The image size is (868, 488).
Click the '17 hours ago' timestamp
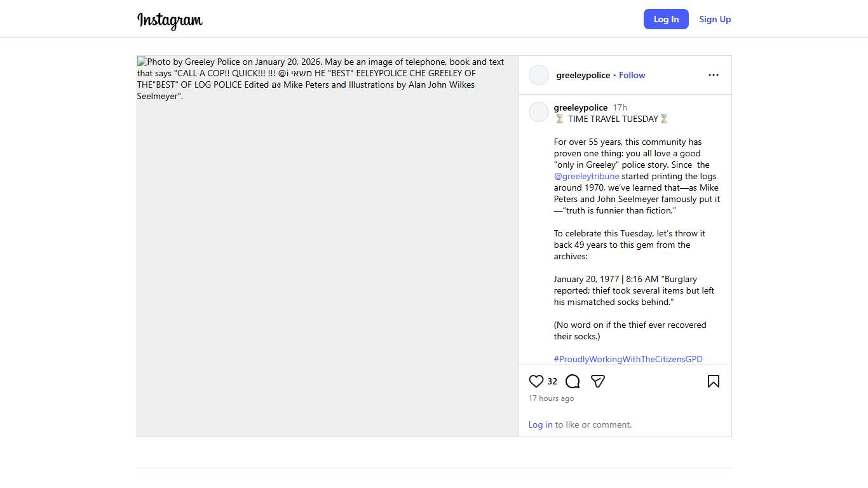coord(551,398)
